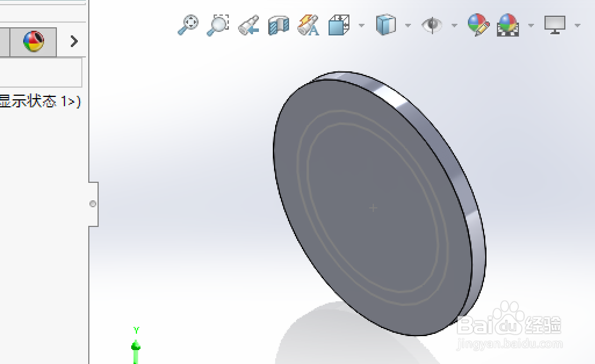This screenshot has height=364, width=595.
Task: Select the Zoom to Area tool
Action: click(218, 25)
